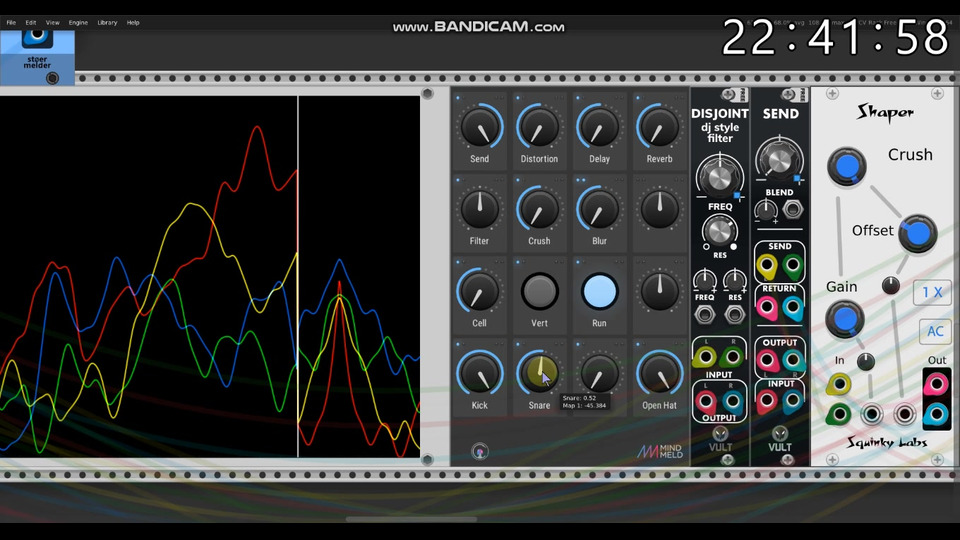Click the green SEND right jack
This screenshot has height=540, width=960.
tap(793, 266)
